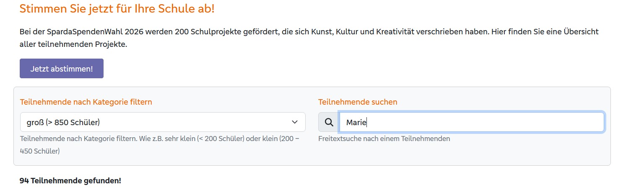Screen dimensions: 644x190
Task: Click the 'Freitextsuche nach einem Teilnehmenden' hint text
Action: tap(384, 139)
